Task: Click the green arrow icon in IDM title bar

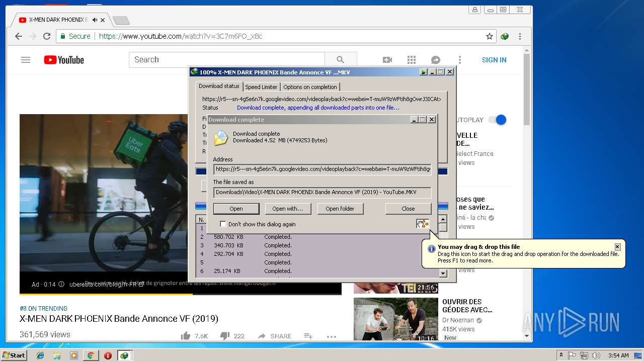Action: pos(424,72)
